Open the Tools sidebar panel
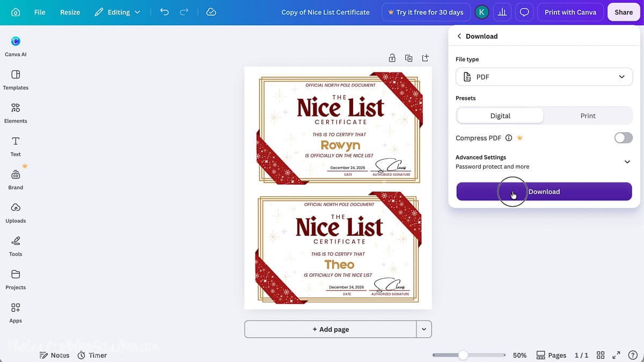 click(16, 246)
